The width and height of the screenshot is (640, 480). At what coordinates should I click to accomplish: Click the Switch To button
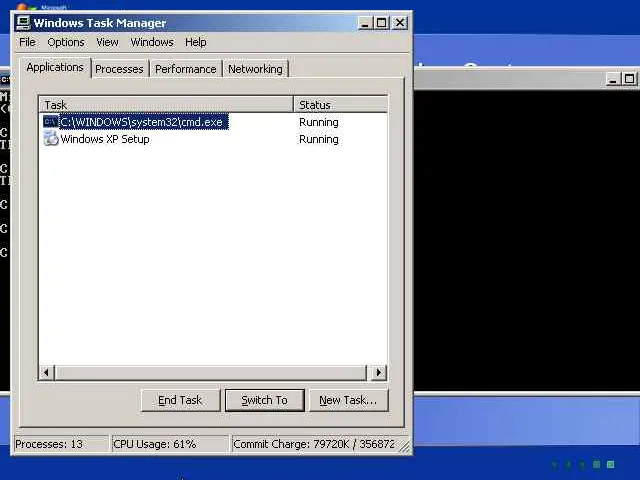click(x=264, y=400)
